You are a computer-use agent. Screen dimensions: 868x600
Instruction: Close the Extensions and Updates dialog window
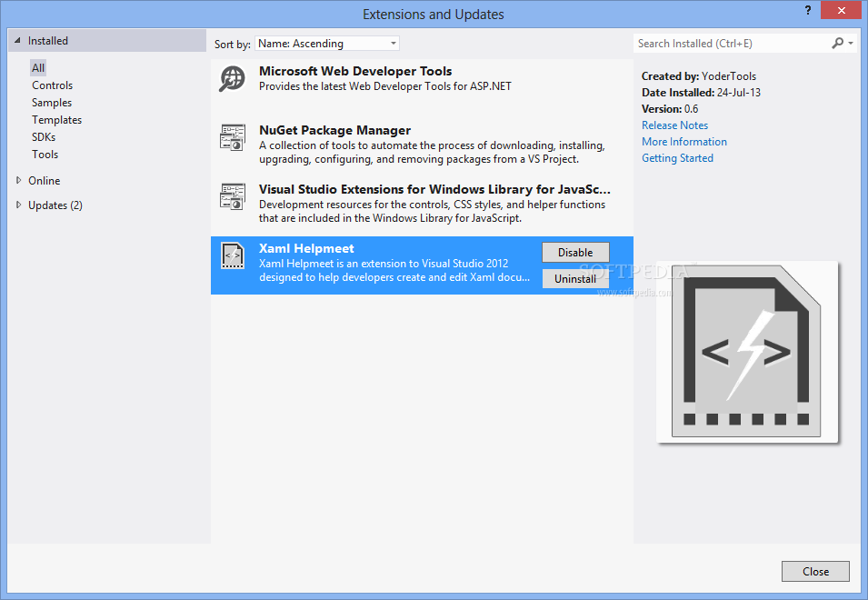click(841, 10)
